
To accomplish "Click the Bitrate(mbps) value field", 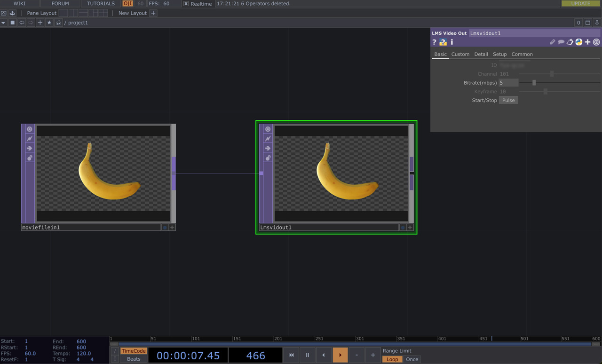I will pos(508,83).
